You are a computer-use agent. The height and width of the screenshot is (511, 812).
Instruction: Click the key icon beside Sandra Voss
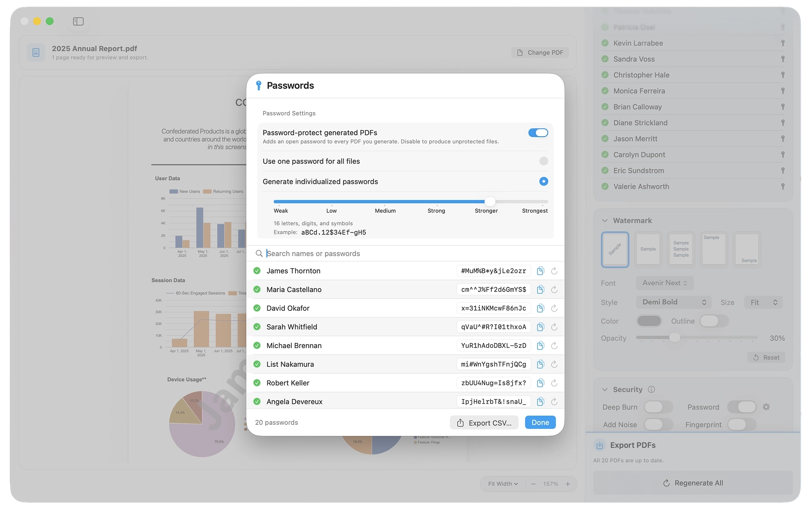[x=783, y=59]
